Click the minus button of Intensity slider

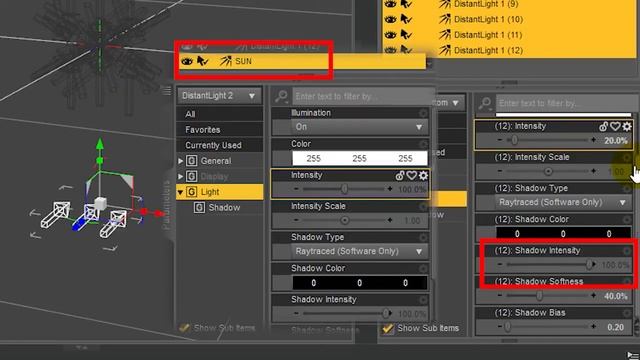coord(296,189)
